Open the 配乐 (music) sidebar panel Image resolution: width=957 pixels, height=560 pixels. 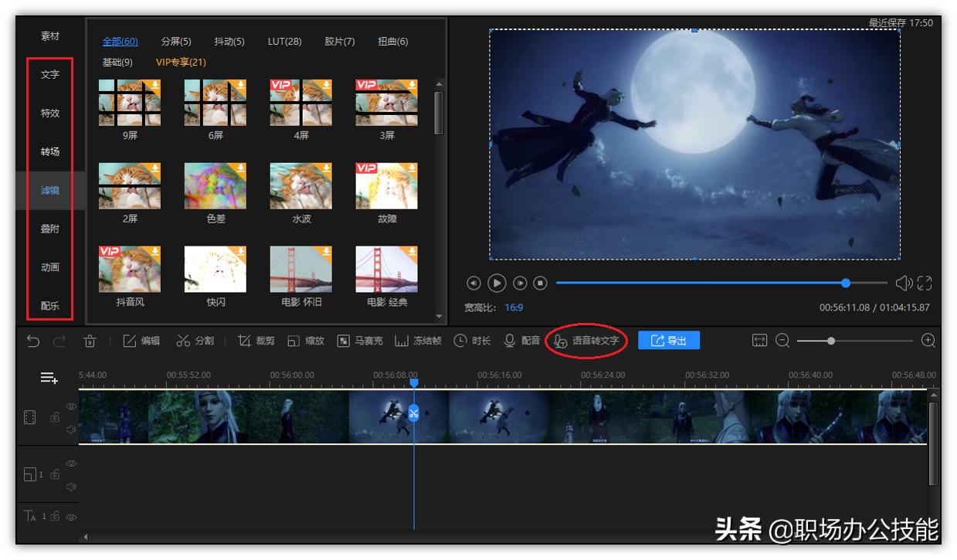pyautogui.click(x=49, y=305)
